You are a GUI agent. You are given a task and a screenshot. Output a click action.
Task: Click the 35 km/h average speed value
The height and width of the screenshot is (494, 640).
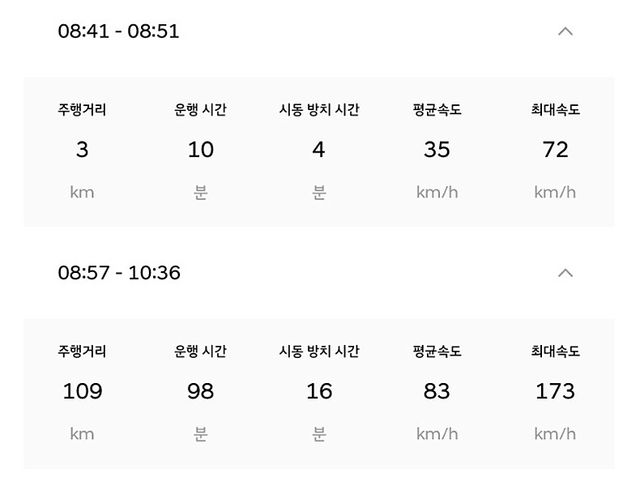point(437,150)
